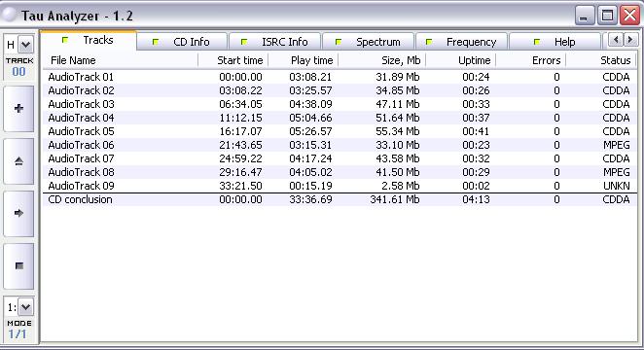Image resolution: width=644 pixels, height=350 pixels.
Task: Sort by File Name column header
Action: (120, 60)
